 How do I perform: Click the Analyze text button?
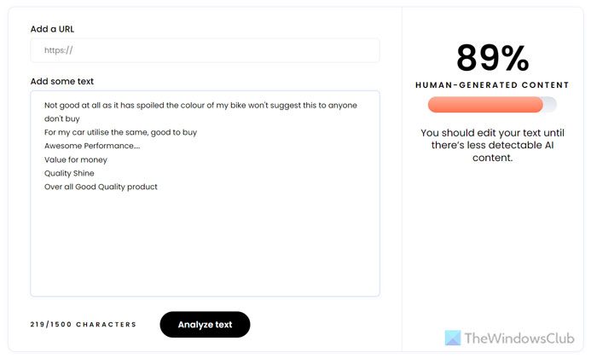coord(205,325)
